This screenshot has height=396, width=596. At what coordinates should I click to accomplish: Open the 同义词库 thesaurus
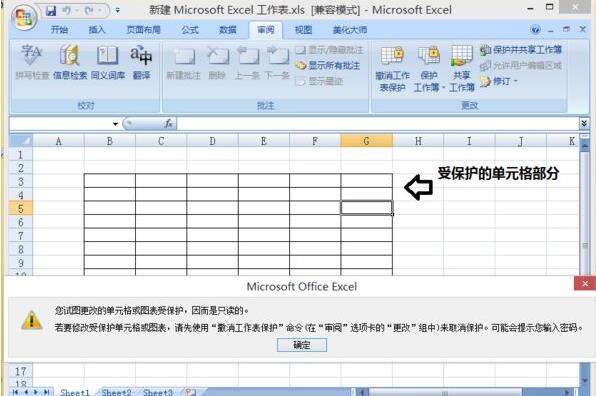pos(108,62)
